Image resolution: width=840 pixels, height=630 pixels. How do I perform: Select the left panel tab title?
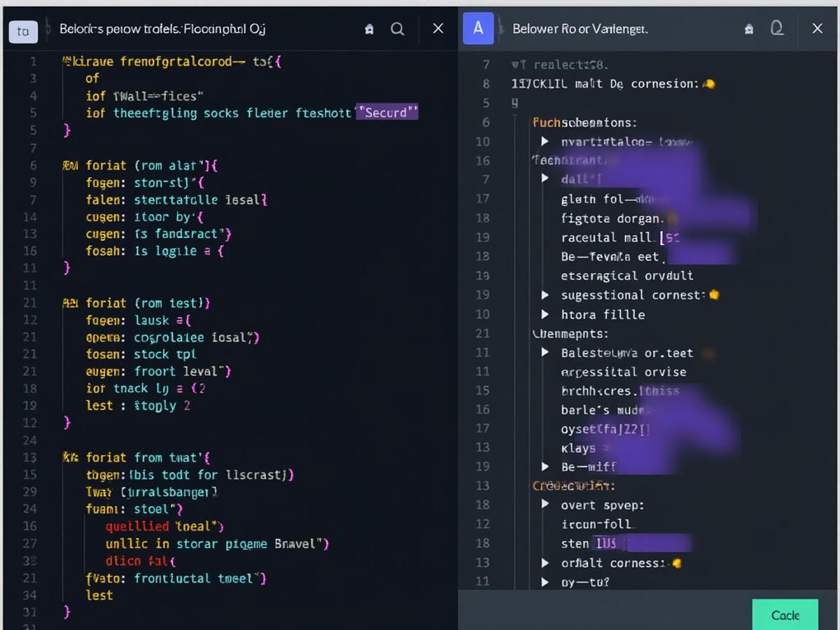(x=162, y=29)
